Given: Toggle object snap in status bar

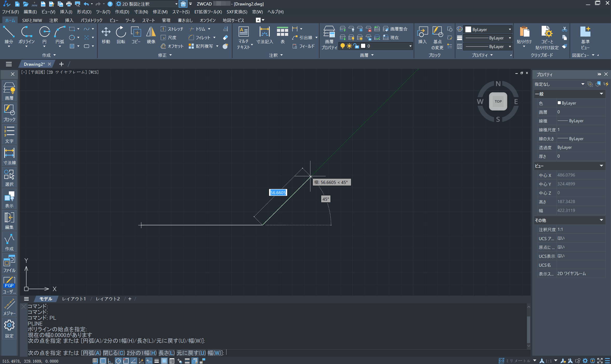Looking at the screenshot, I should pos(126,361).
